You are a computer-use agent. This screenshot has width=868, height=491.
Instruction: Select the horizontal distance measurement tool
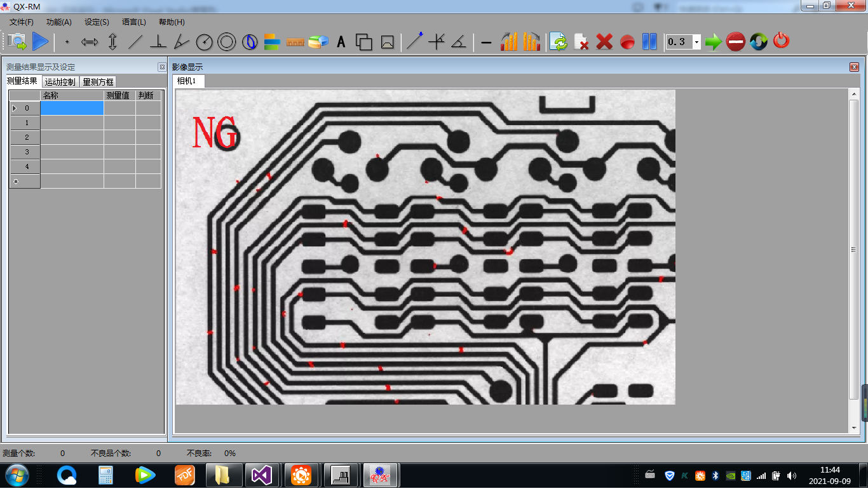pos(90,43)
